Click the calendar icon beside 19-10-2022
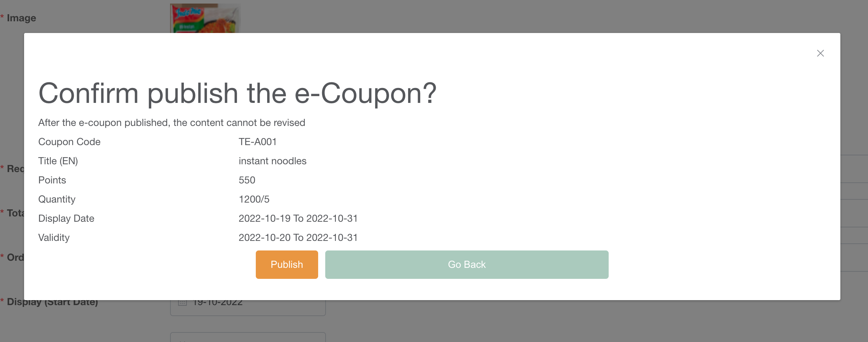 pos(182,303)
